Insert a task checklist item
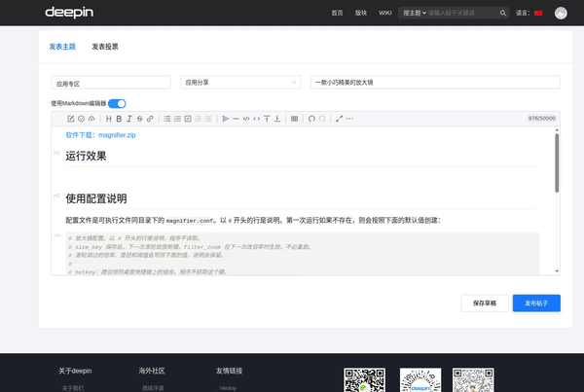584x392 pixels. tap(188, 119)
